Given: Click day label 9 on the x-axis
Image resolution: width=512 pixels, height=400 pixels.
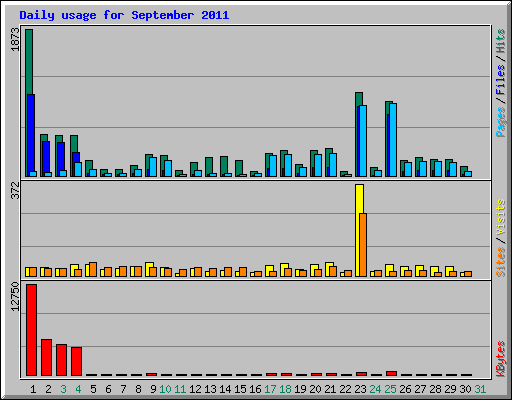Looking at the screenshot, I should (153, 389).
